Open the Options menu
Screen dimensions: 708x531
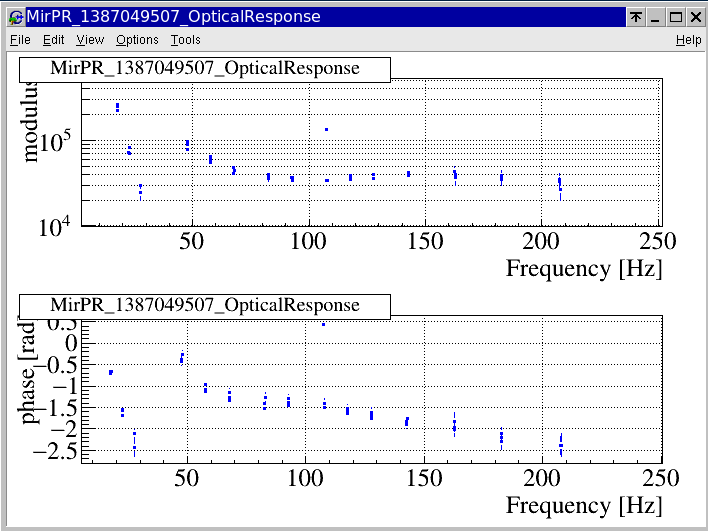[x=137, y=40]
